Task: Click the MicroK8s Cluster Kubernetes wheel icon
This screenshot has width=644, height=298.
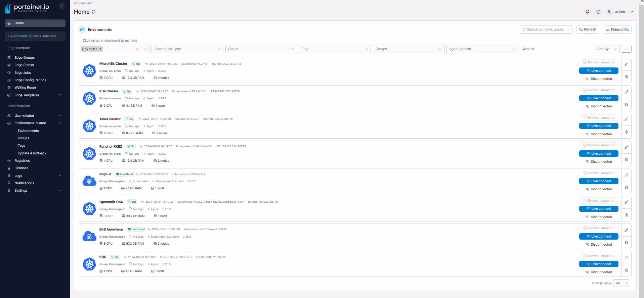Action: pyautogui.click(x=89, y=70)
